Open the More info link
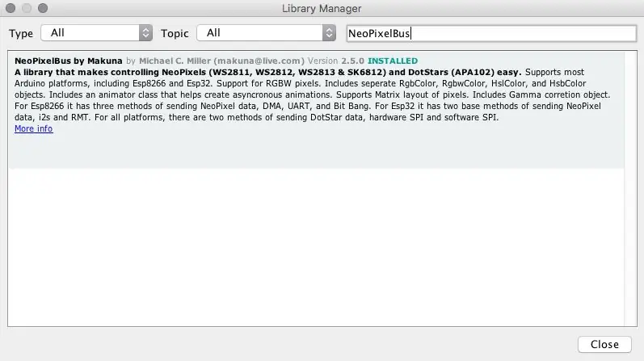This screenshot has height=361, width=644. 34,128
